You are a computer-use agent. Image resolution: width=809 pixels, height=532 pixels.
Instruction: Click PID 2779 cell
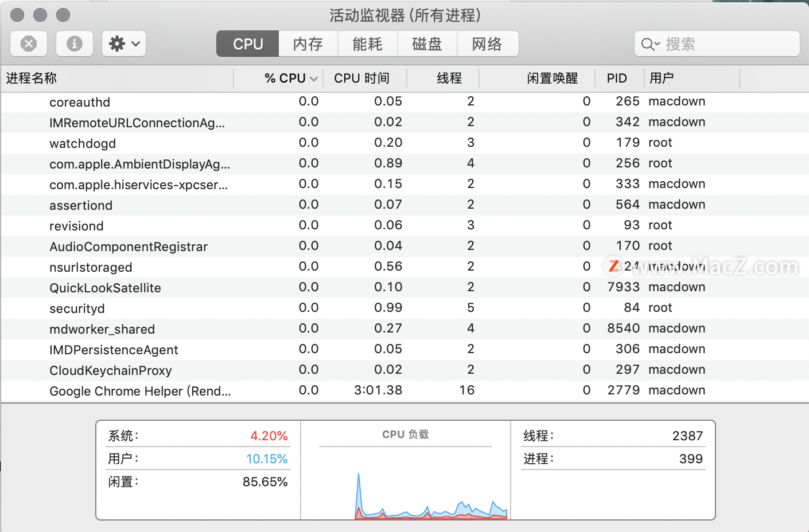tap(624, 390)
